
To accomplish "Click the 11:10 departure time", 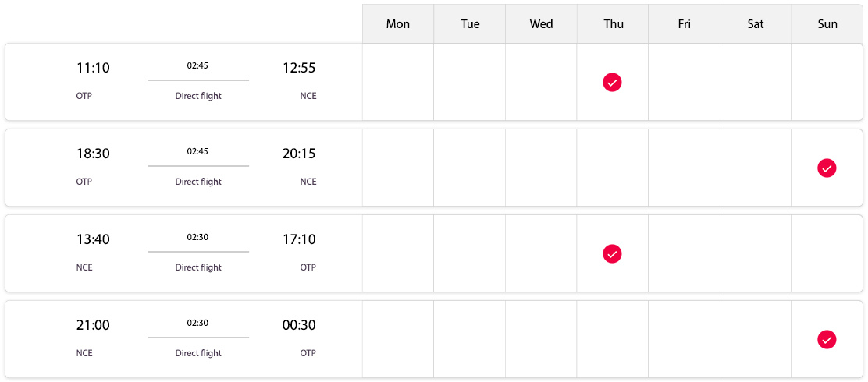I will click(x=93, y=68).
